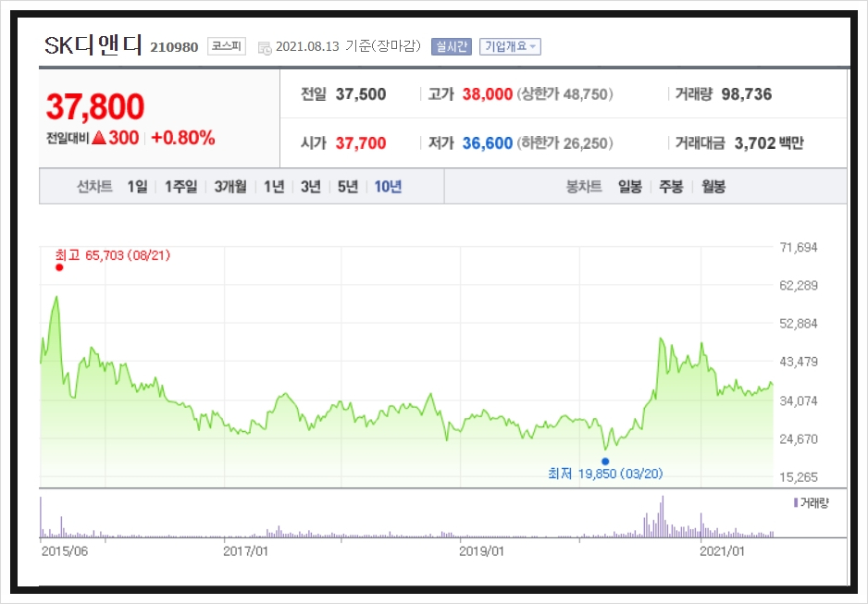Click the 봉차트 label
Screen dimensions: 868x604
584,187
